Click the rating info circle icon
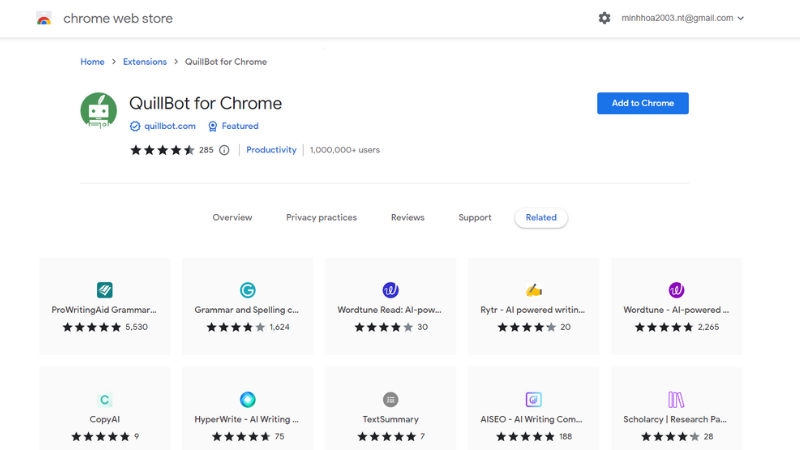Viewport: 800px width, 450px height. coord(224,150)
